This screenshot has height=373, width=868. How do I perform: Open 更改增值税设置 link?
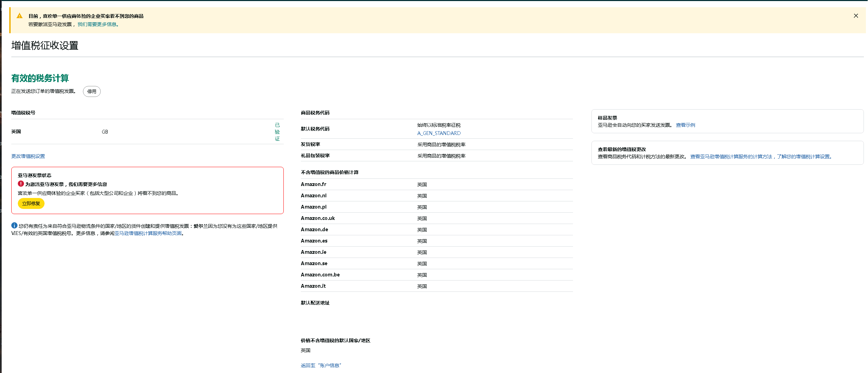click(28, 156)
